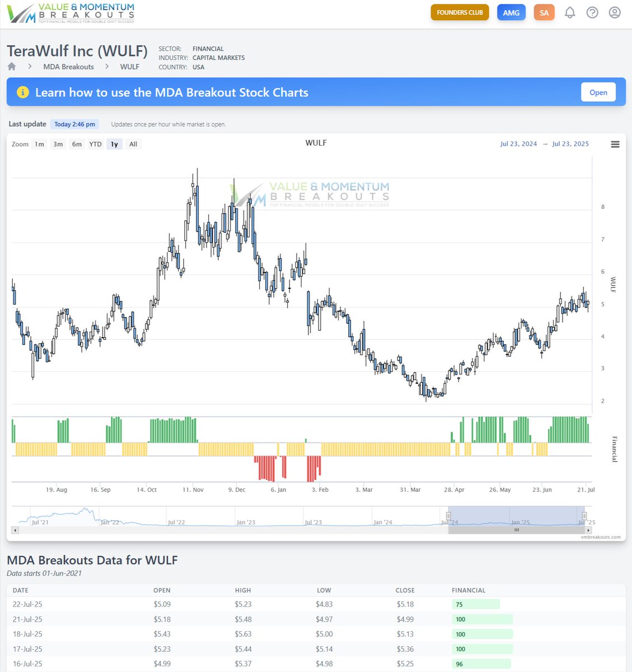This screenshot has width=632, height=672.
Task: Click the 21-Jul-25 date cell
Action: point(27,619)
